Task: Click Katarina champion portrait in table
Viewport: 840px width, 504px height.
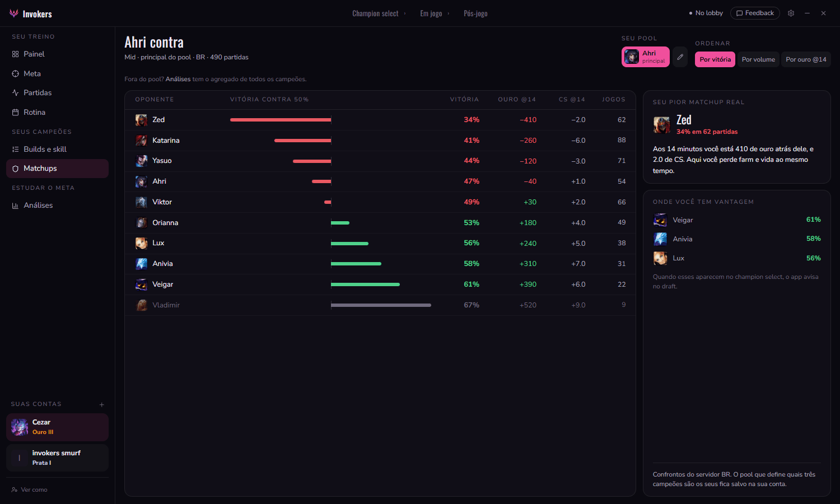Action: click(141, 141)
